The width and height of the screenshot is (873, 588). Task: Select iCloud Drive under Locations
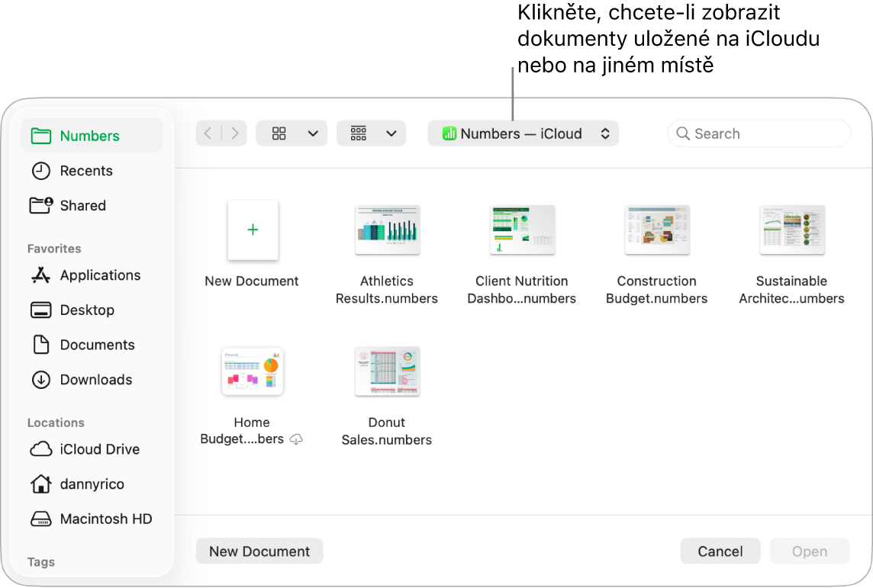[x=99, y=449]
